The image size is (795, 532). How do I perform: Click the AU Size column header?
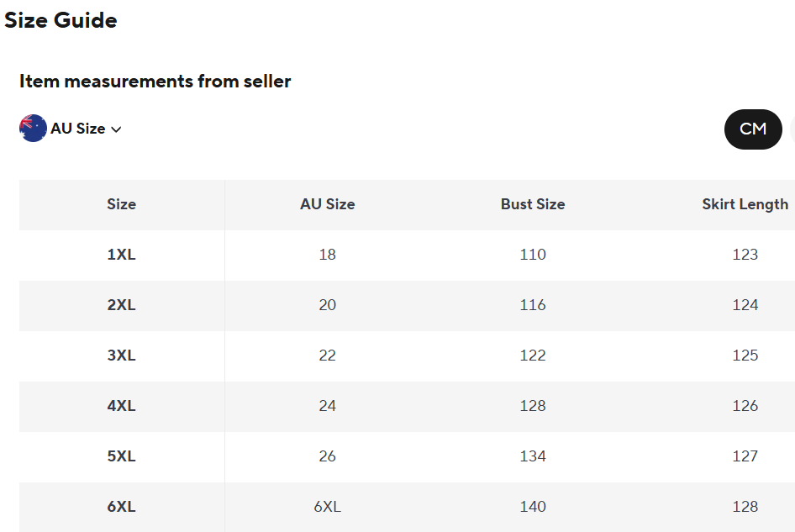click(x=327, y=204)
